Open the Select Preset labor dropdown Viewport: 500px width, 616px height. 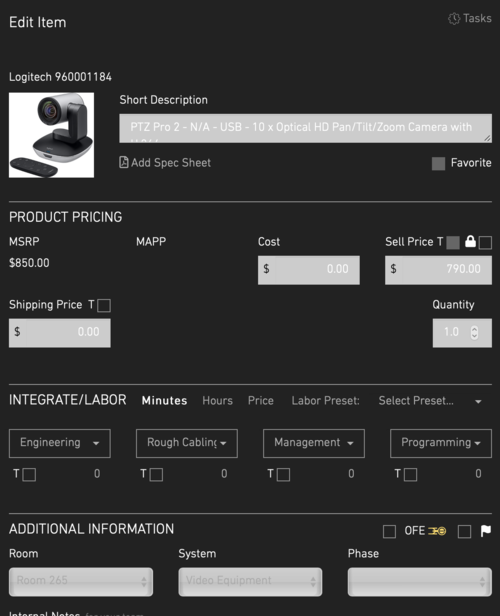tap(430, 401)
